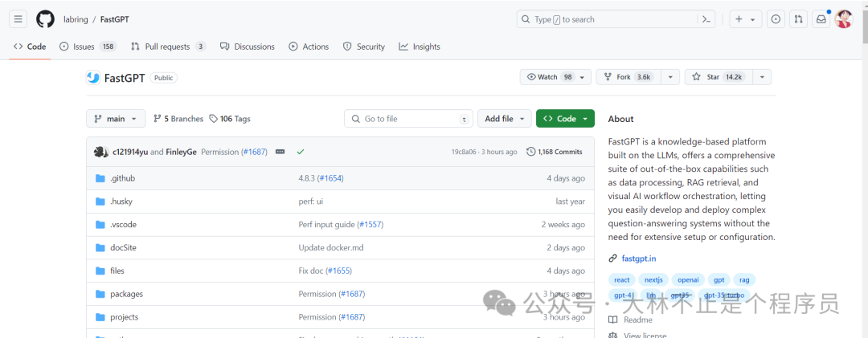Open the Insights tab
The width and height of the screenshot is (868, 338).
(x=420, y=47)
